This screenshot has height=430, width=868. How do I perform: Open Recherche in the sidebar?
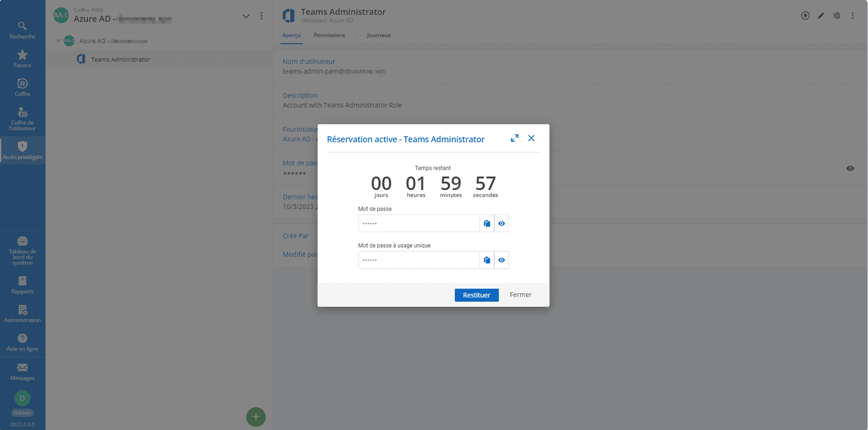22,30
